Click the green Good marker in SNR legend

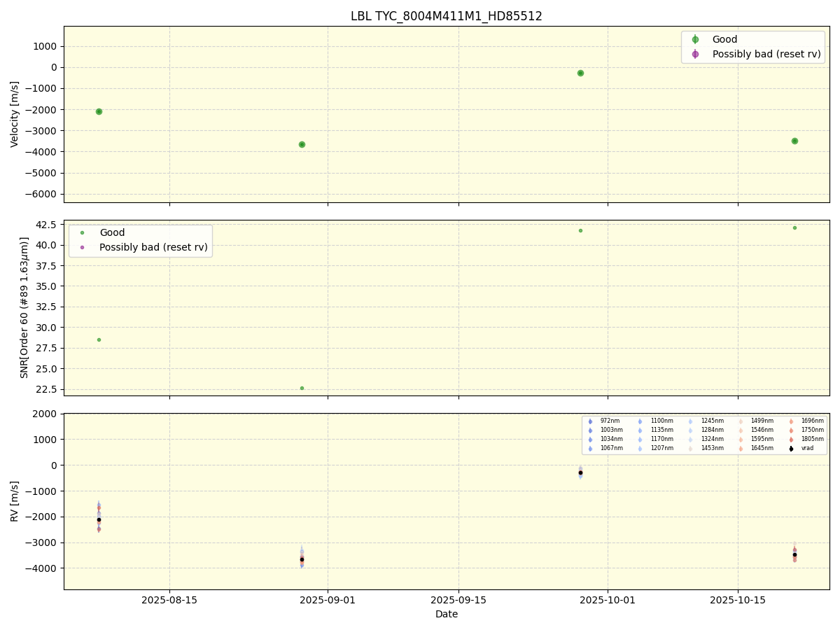point(83,232)
